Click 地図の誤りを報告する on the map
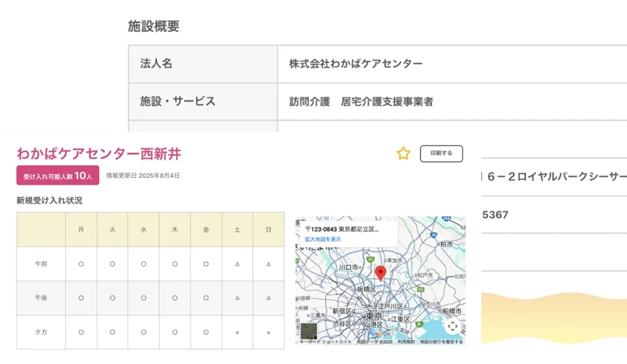Viewport: 627px width, 364px height. (x=441, y=342)
